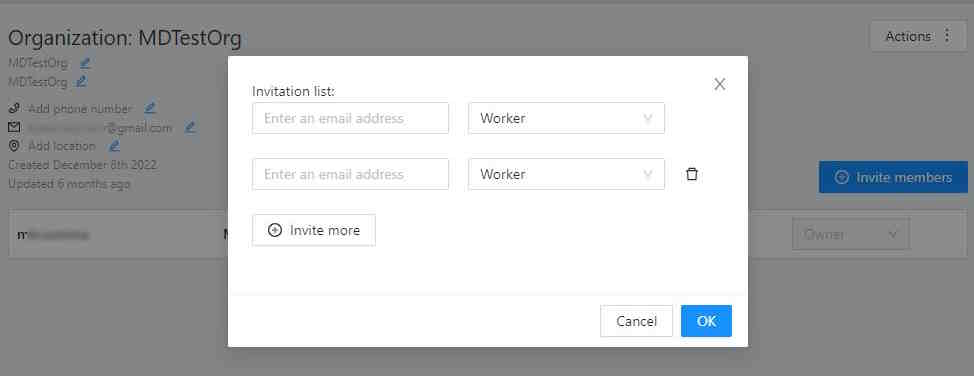Cancel the invitation dialog
The image size is (974, 376).
click(636, 321)
